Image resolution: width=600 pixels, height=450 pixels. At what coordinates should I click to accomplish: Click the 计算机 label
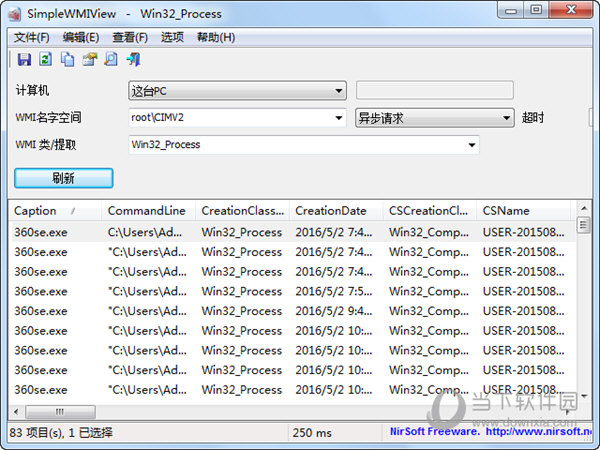(x=32, y=91)
